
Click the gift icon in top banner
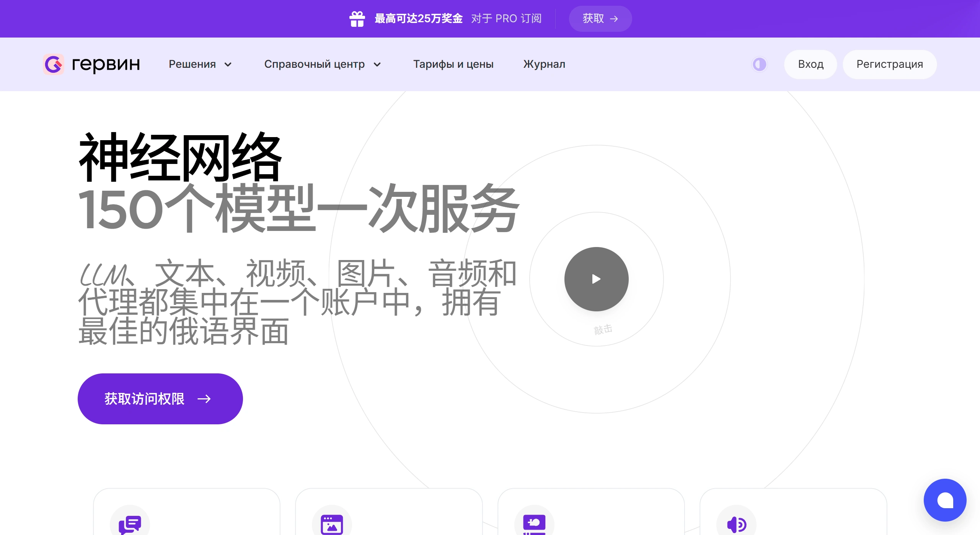coord(357,19)
